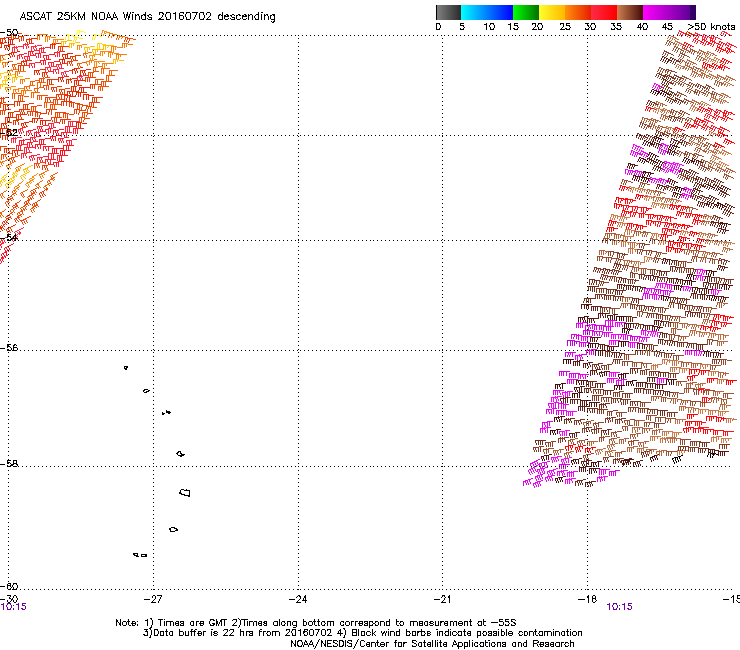Select the cyan 5-10 knots legend swatch
The image size is (740, 650).
pyautogui.click(x=474, y=12)
